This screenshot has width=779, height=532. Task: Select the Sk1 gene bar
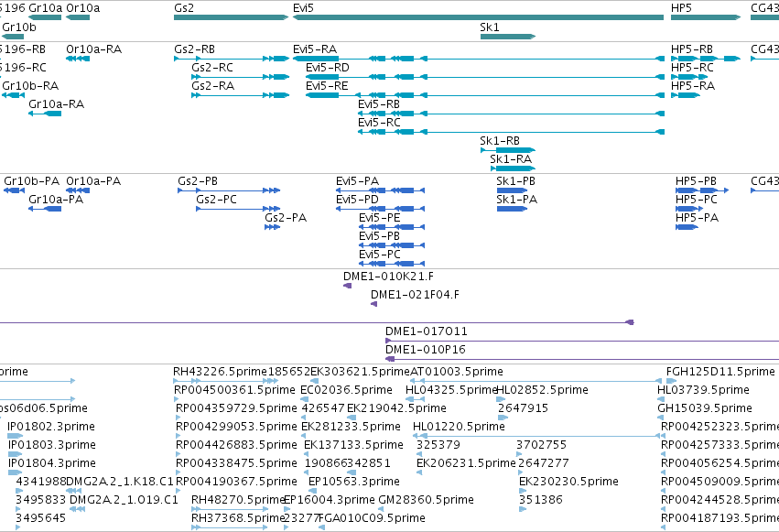pyautogui.click(x=508, y=37)
